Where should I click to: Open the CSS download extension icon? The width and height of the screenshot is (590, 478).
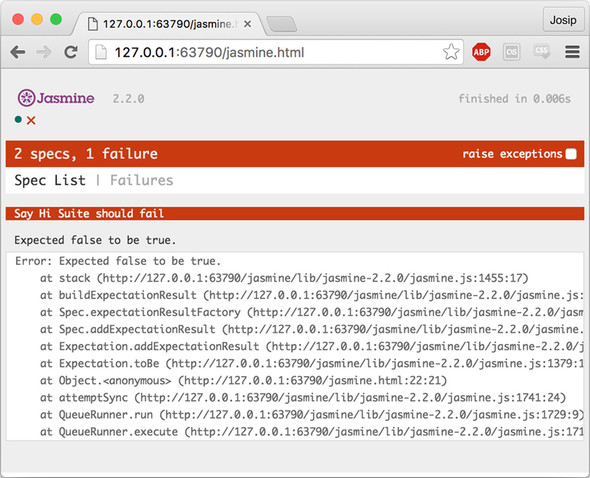(542, 52)
